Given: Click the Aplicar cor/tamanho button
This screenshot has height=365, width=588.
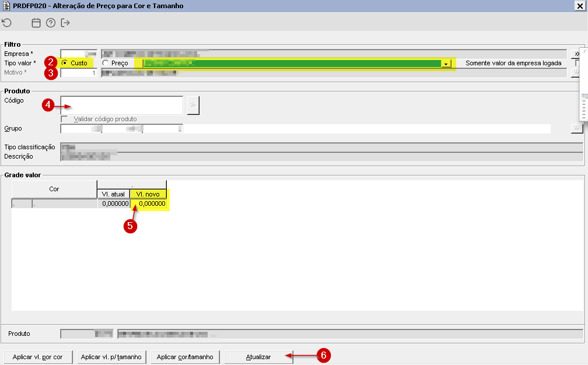Looking at the screenshot, I should [x=185, y=357].
